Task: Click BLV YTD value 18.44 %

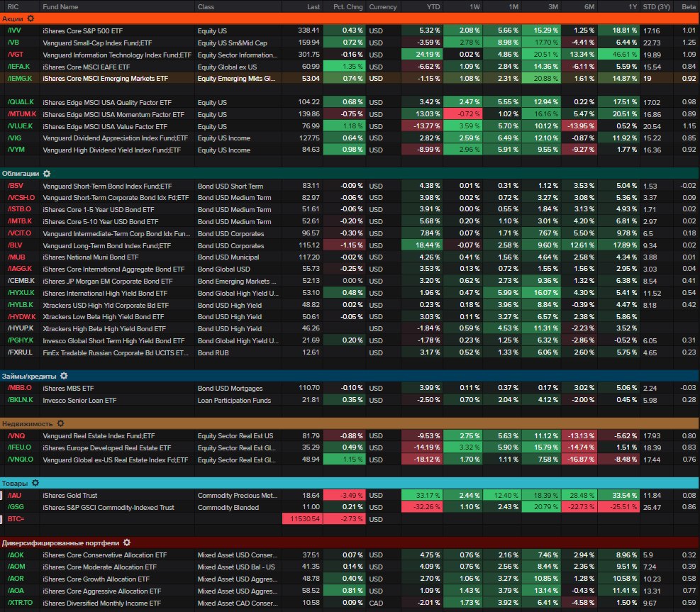Action: coord(422,245)
